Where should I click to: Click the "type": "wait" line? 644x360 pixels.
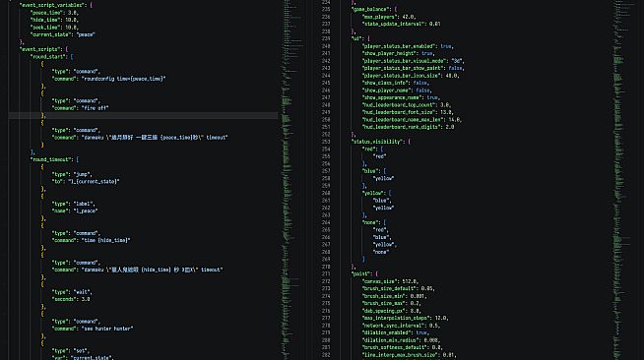(72, 292)
